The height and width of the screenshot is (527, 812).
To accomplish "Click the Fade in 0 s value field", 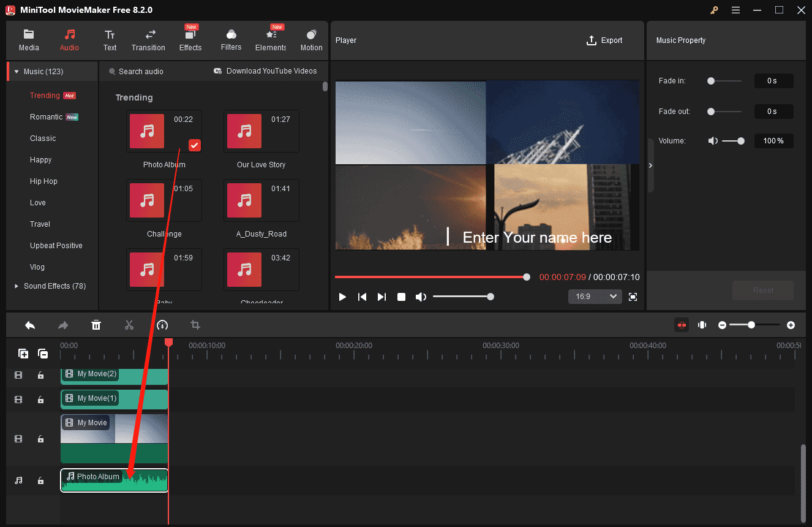I will coord(773,81).
